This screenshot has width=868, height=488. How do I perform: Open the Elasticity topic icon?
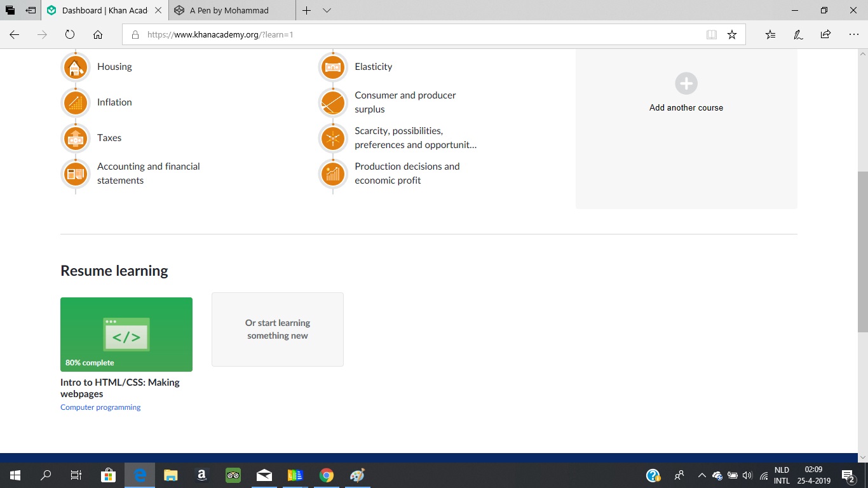click(333, 67)
